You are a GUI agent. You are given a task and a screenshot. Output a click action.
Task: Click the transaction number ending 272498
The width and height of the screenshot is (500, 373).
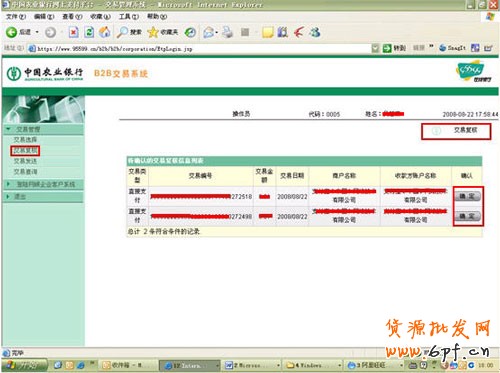(x=201, y=217)
